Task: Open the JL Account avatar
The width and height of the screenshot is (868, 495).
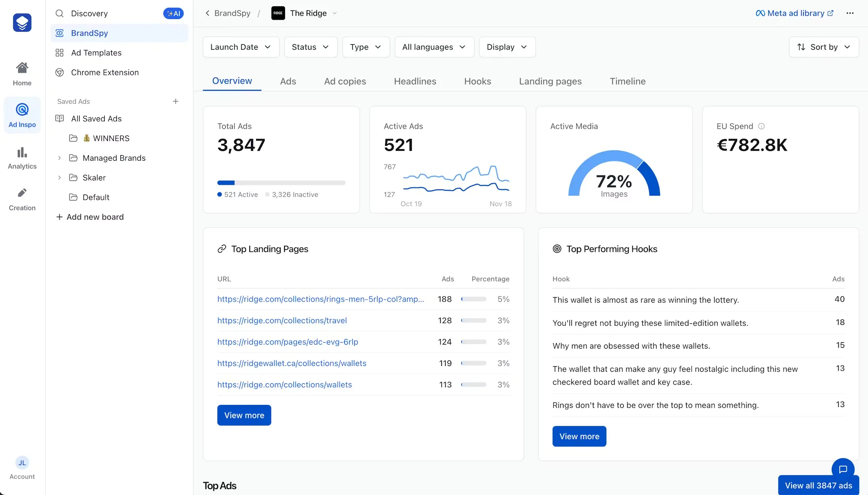Action: click(x=22, y=463)
